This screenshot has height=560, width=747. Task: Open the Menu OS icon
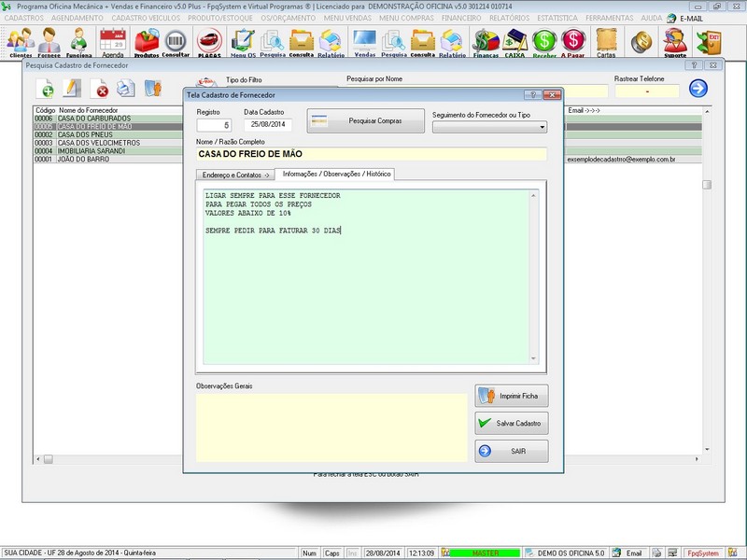(243, 42)
